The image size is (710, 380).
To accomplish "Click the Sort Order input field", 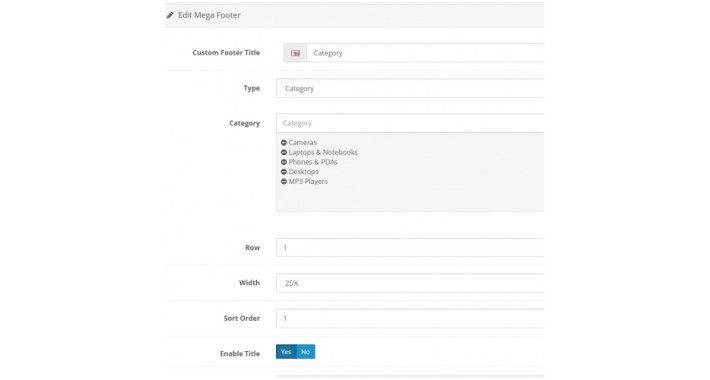I will click(x=410, y=318).
